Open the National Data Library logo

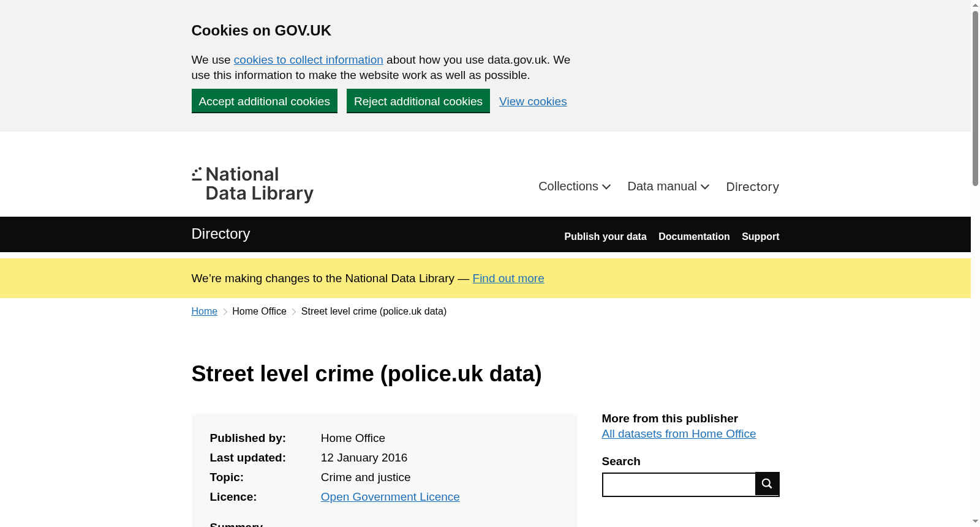252,184
